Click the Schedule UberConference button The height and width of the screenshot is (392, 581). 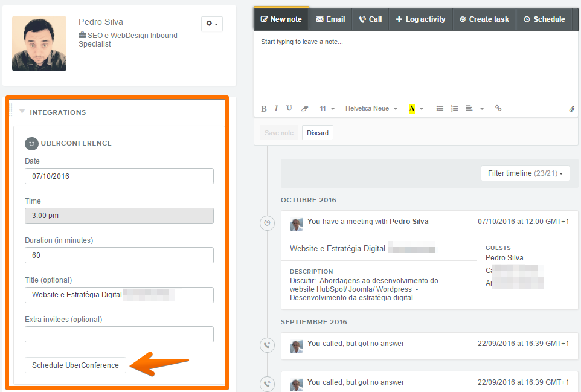tap(75, 365)
